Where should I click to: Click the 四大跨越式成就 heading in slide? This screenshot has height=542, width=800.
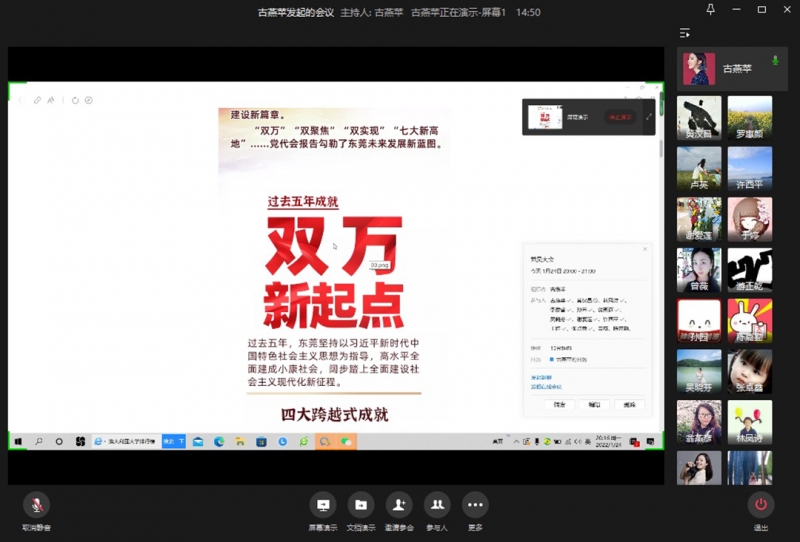[334, 415]
